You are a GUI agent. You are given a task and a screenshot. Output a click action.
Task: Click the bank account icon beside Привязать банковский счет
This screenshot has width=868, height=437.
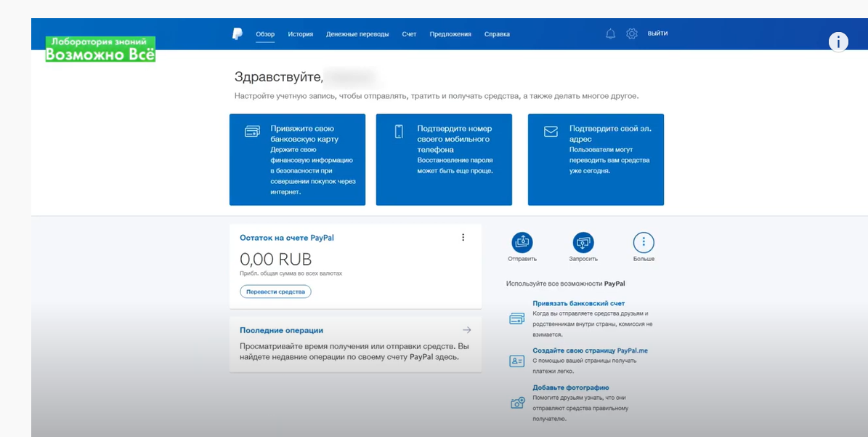click(516, 318)
